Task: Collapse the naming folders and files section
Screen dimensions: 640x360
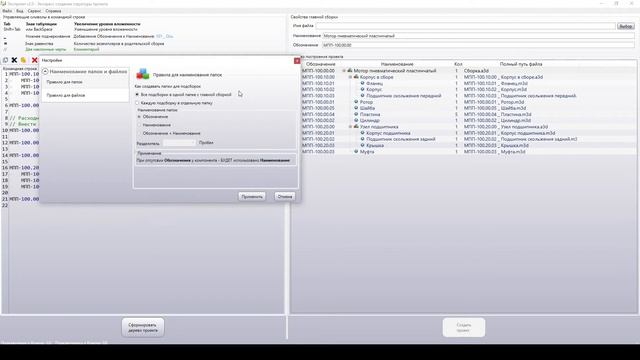Action: [45, 71]
